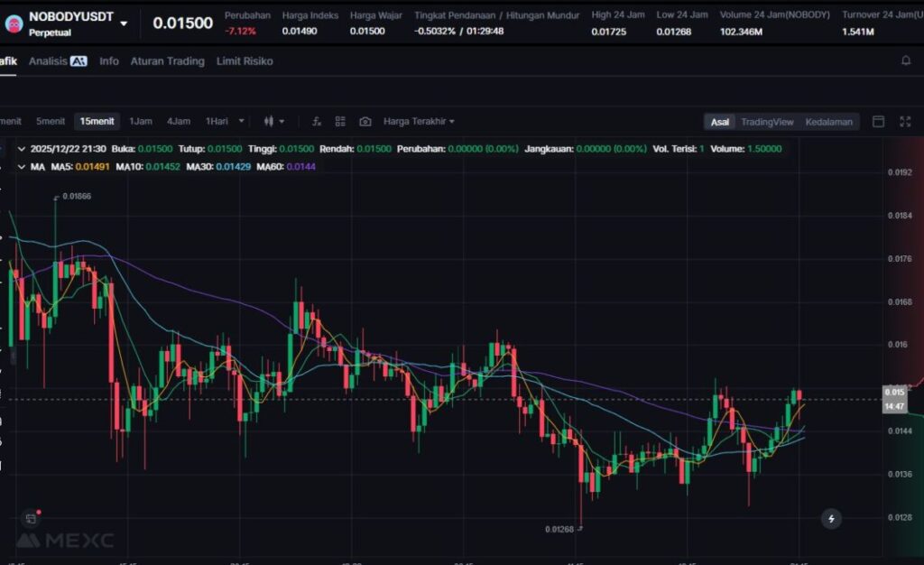Select the 1Jam timeframe
Image resolution: width=924 pixels, height=565 pixels.
tap(140, 121)
